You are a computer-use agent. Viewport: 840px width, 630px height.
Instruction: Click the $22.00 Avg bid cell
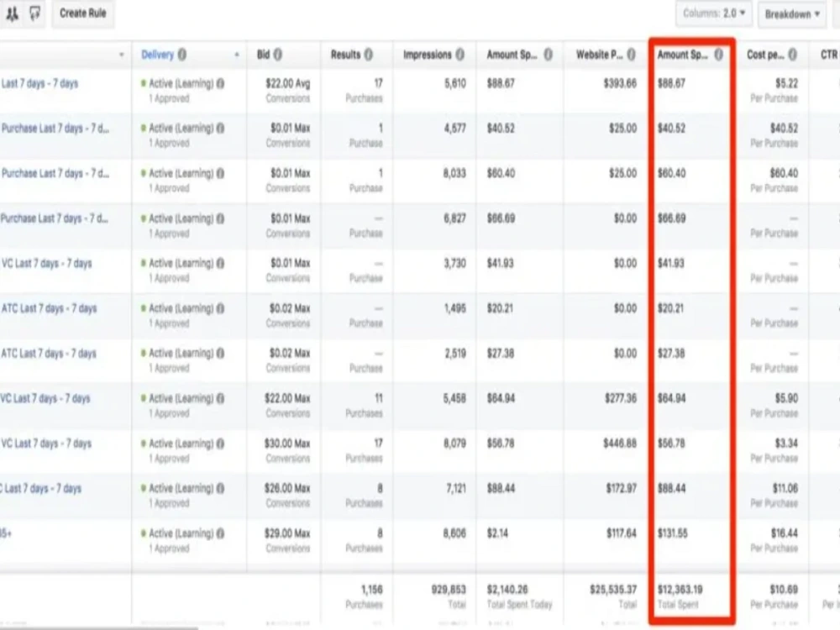pos(287,83)
